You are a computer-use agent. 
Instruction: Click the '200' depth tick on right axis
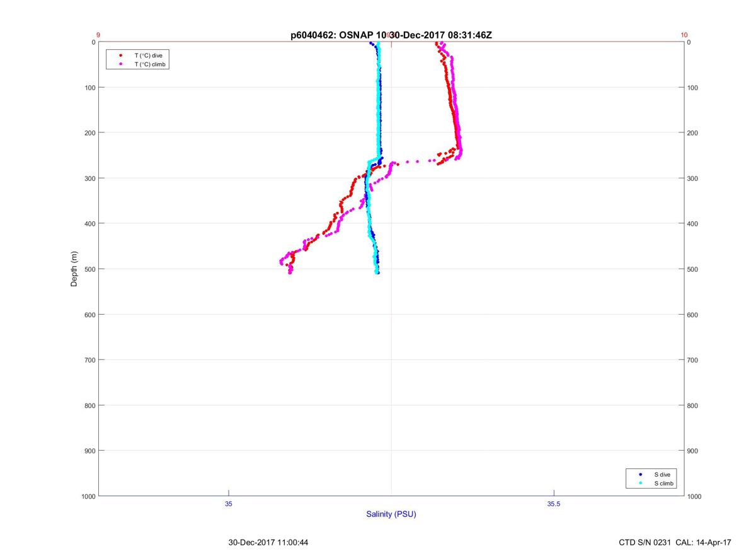pos(692,133)
